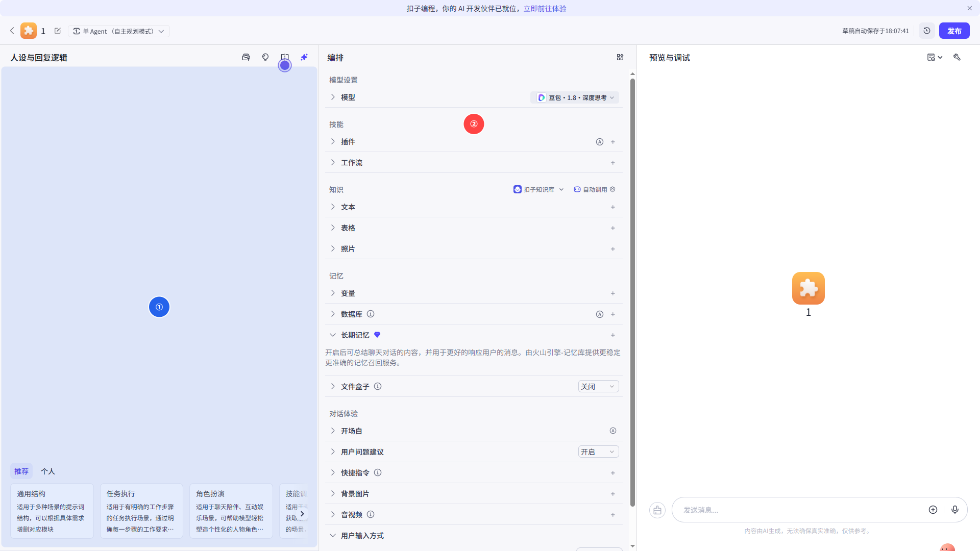
Task: Add a plugin with the 插件 plus icon
Action: pos(612,142)
